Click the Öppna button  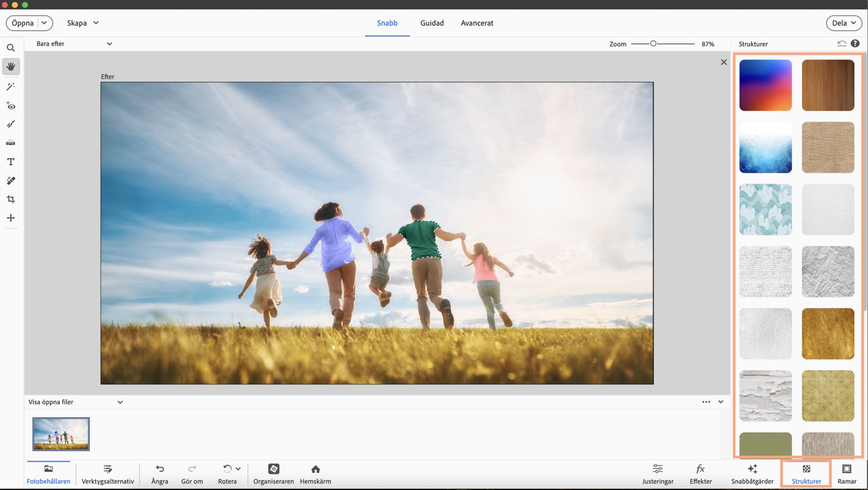tap(23, 23)
